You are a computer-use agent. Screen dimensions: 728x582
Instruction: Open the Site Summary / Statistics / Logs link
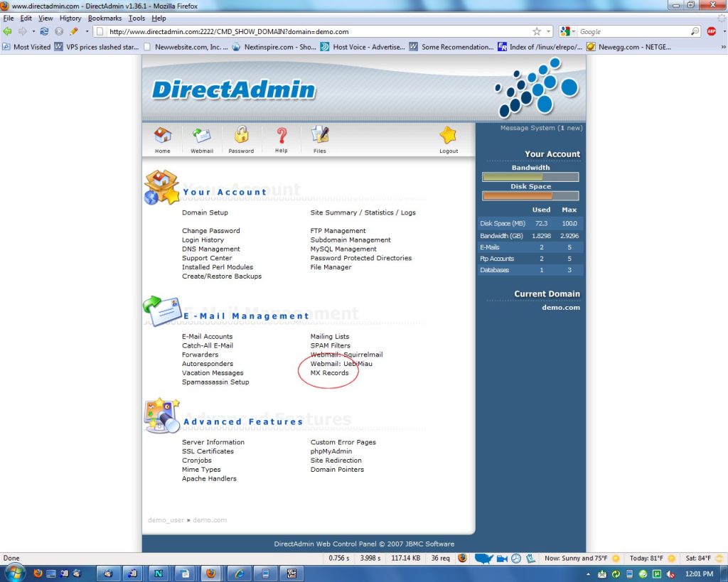pyautogui.click(x=363, y=212)
